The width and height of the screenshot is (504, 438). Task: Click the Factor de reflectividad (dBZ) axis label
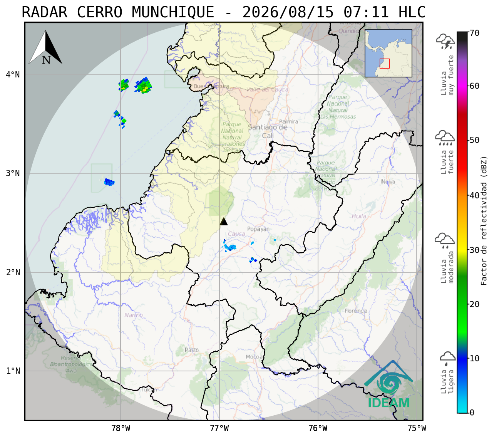click(484, 220)
